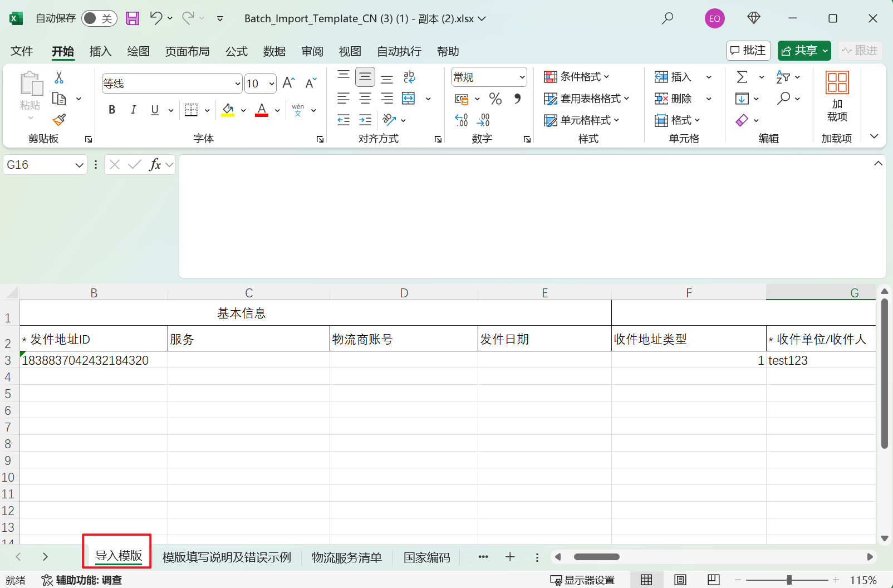The image size is (893, 588).
Task: Undo the last action
Action: click(x=156, y=18)
